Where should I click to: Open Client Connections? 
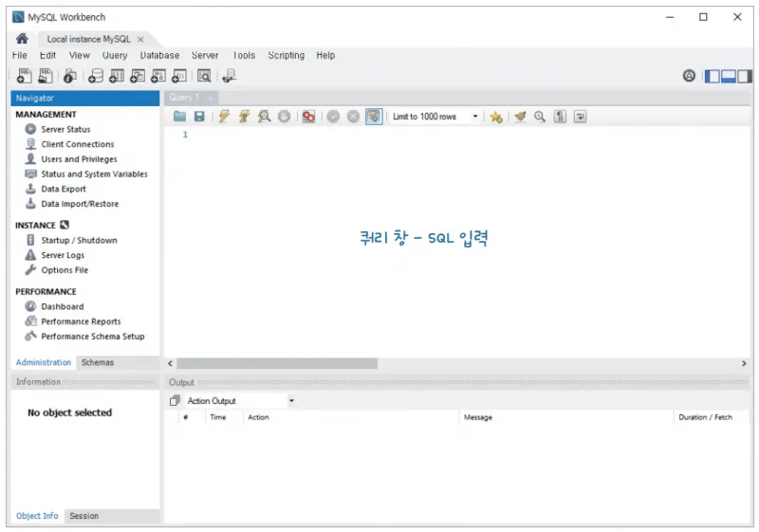[78, 144]
